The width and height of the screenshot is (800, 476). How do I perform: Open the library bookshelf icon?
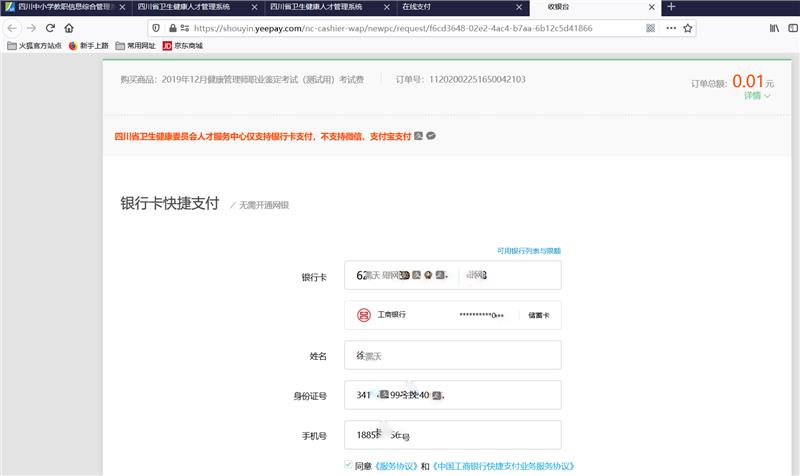(774, 28)
